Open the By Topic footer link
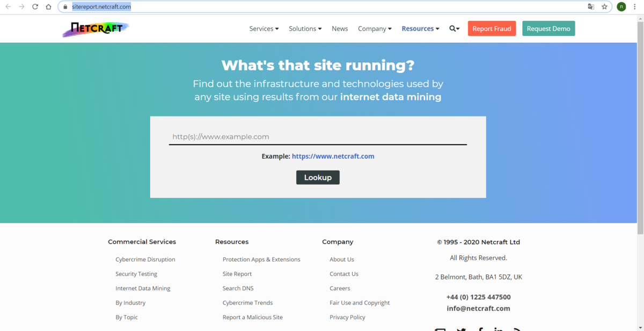644x331 pixels. (127, 317)
